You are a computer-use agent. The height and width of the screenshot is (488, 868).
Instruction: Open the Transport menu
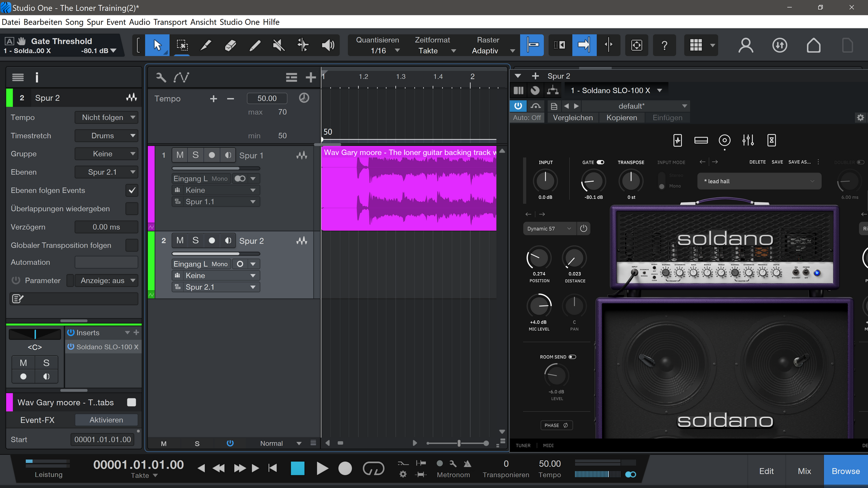170,22
